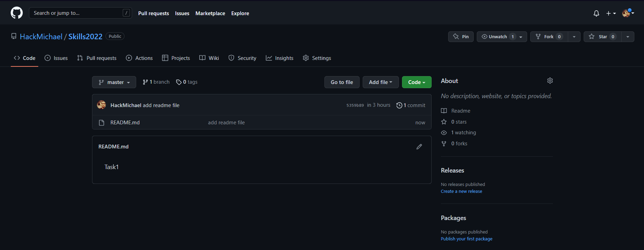The height and width of the screenshot is (250, 644).
Task: Switch to the Issues tab
Action: (56, 58)
